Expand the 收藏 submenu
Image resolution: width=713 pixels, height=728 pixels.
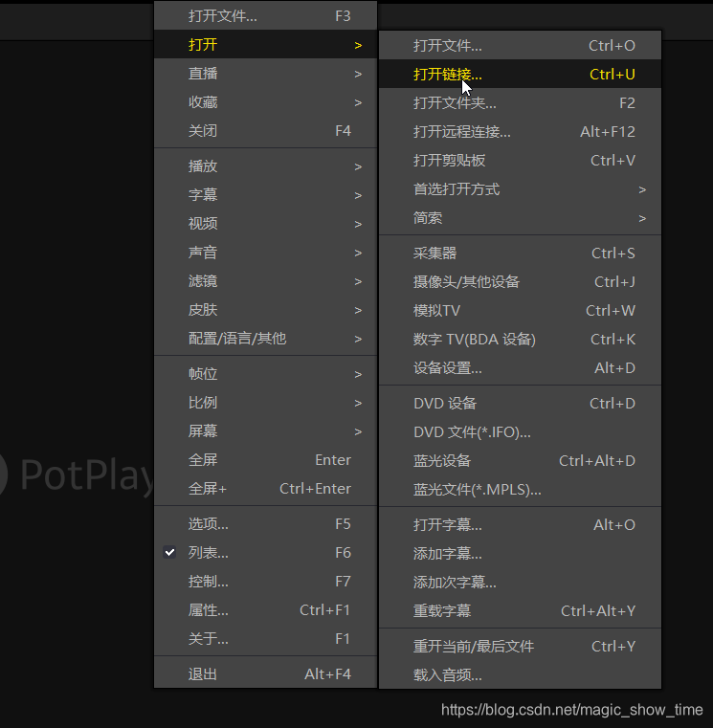click(x=265, y=102)
